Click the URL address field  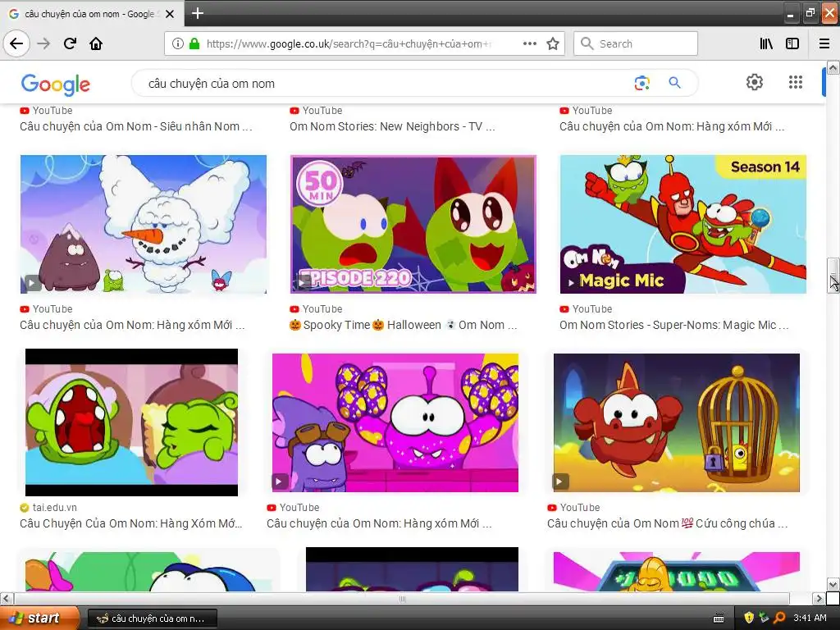coord(348,43)
